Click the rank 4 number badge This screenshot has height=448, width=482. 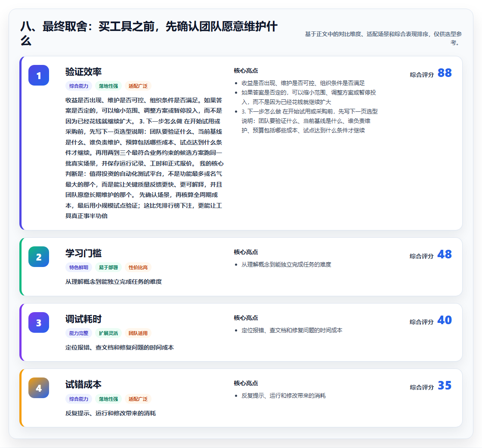(39, 388)
